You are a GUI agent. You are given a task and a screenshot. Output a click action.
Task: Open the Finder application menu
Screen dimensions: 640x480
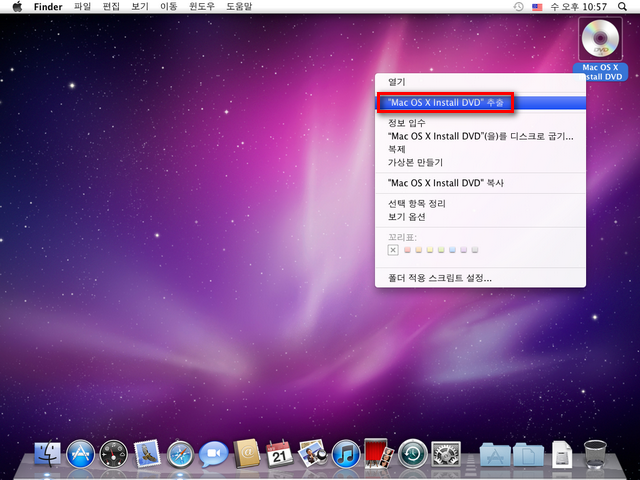[48, 7]
